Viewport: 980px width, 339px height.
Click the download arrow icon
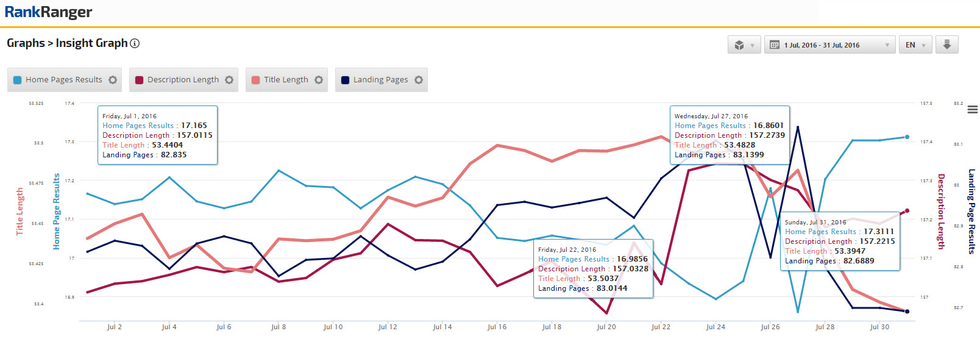coord(947,45)
